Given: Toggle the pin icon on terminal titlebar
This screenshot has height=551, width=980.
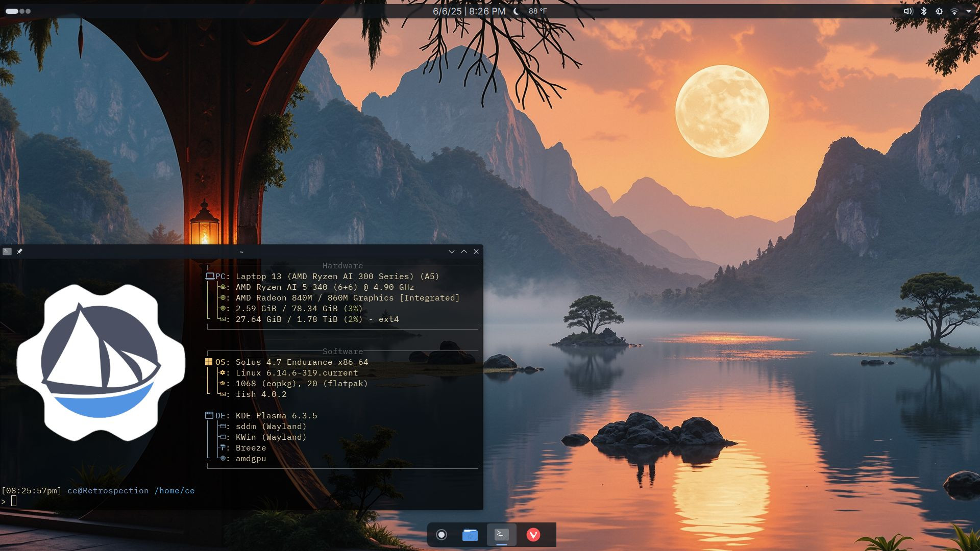Looking at the screenshot, I should [x=19, y=252].
